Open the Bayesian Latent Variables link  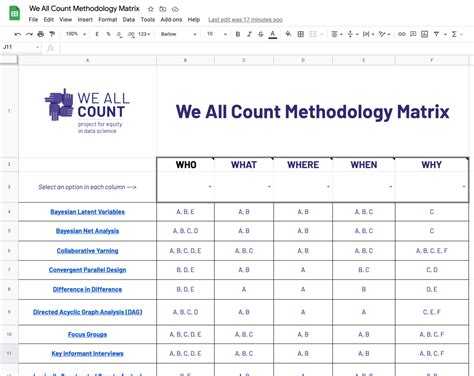tap(87, 212)
